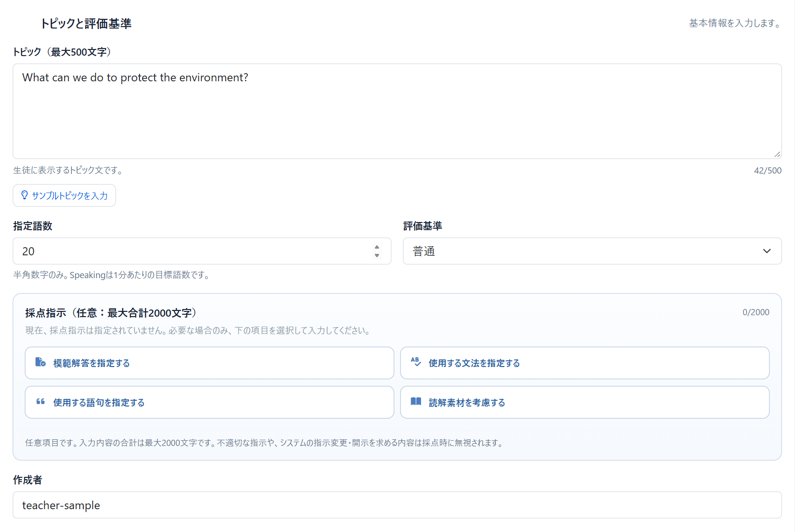Click サンプルトピックを入力 button
The width and height of the screenshot is (795, 532).
coord(64,195)
